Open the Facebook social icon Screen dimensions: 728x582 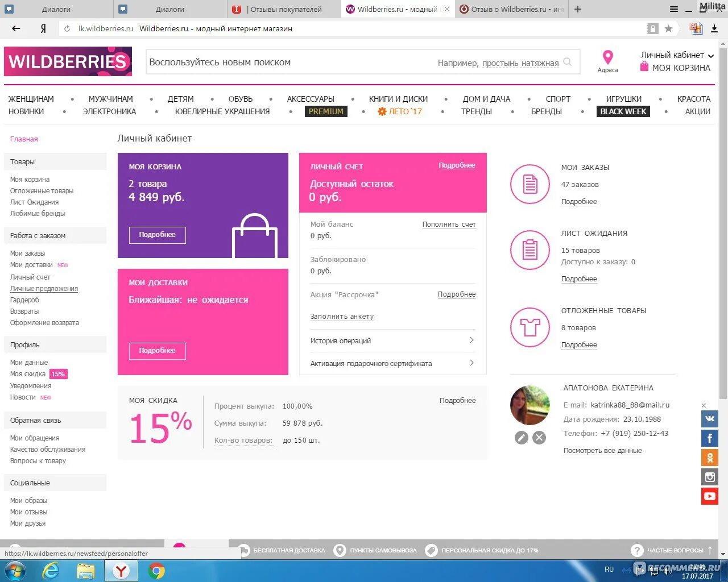[709, 438]
